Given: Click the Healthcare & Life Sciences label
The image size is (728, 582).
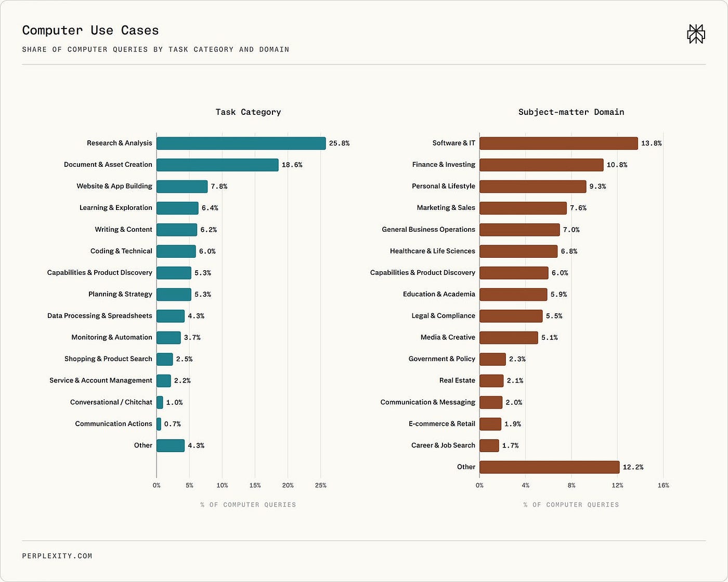Looking at the screenshot, I should (433, 251).
